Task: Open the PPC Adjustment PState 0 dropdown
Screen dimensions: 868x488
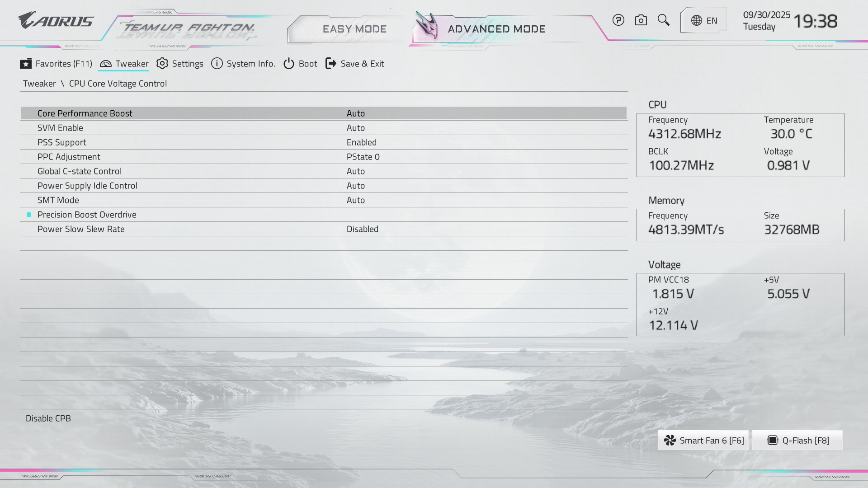Action: 363,157
